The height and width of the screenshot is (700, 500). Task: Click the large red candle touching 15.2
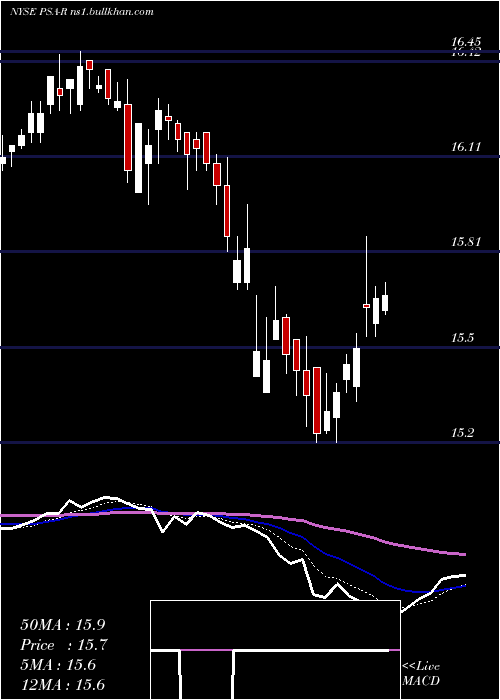click(x=317, y=400)
